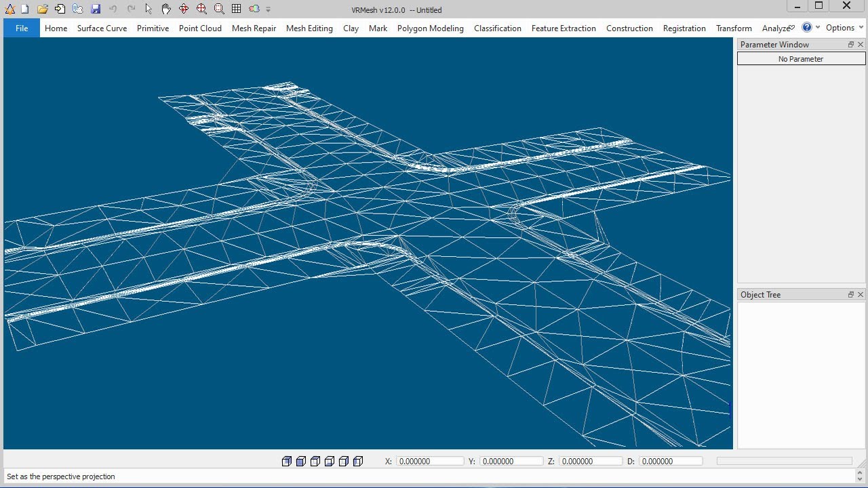The image size is (868, 488).
Task: Switch to the Home tab
Action: tap(56, 28)
